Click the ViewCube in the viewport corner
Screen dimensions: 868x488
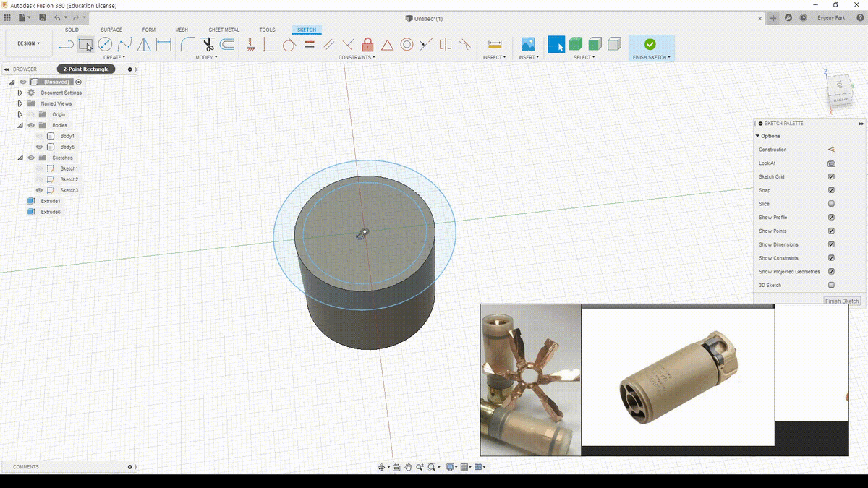tap(840, 93)
